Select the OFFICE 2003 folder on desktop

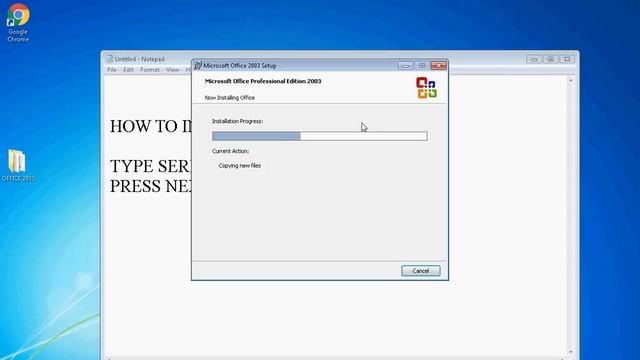(x=18, y=165)
